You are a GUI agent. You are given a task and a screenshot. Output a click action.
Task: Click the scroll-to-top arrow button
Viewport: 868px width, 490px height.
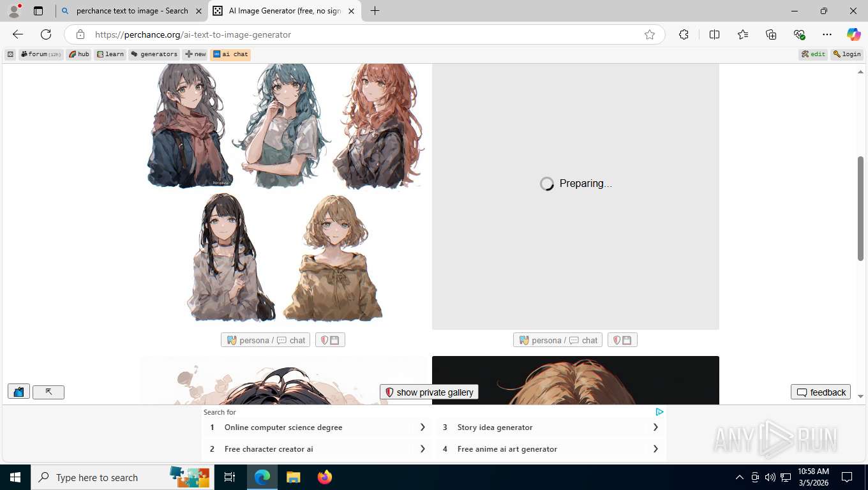click(x=49, y=392)
